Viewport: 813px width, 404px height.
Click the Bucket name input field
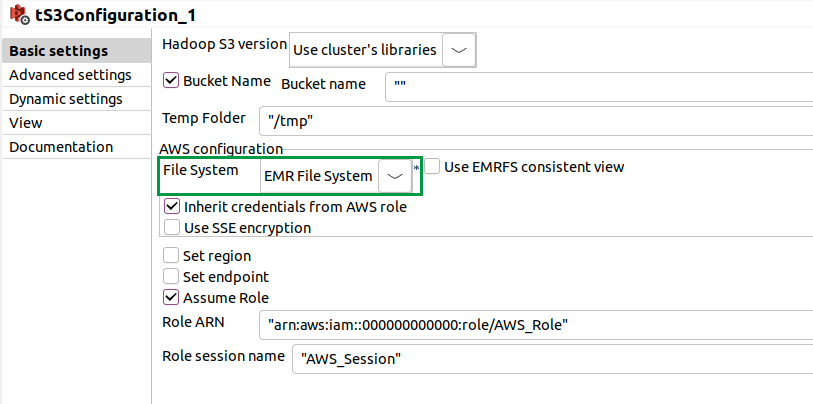click(x=599, y=87)
